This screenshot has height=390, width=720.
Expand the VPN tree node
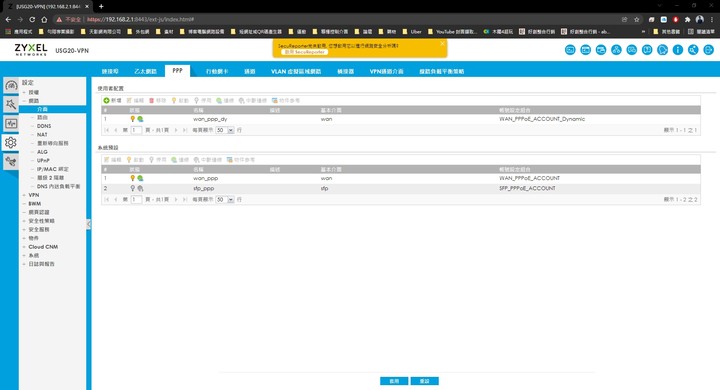24,195
